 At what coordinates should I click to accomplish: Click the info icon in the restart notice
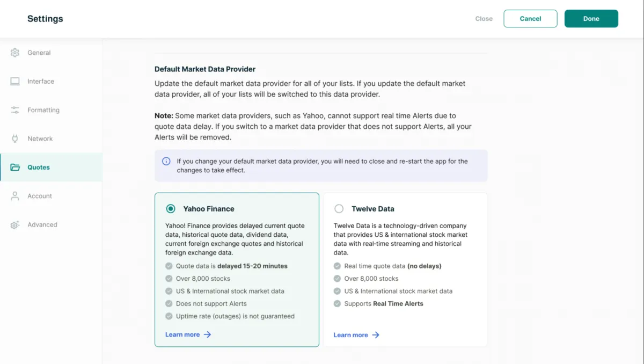(x=166, y=161)
